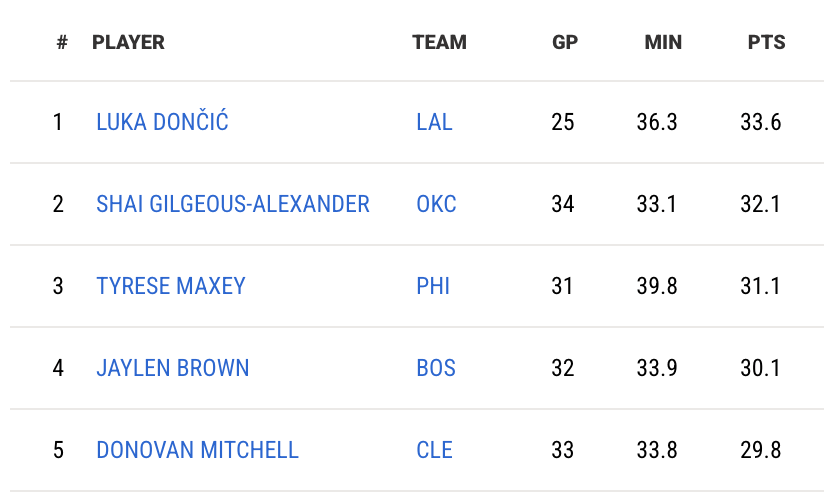This screenshot has height=492, width=824.
Task: Select Donovan Mitchell player link
Action: 197,450
